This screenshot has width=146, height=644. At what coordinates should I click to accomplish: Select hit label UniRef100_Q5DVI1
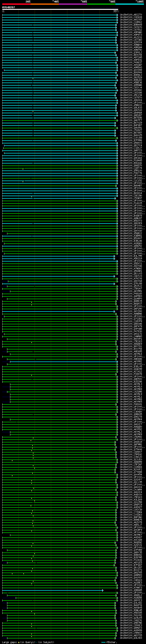coord(131,263)
